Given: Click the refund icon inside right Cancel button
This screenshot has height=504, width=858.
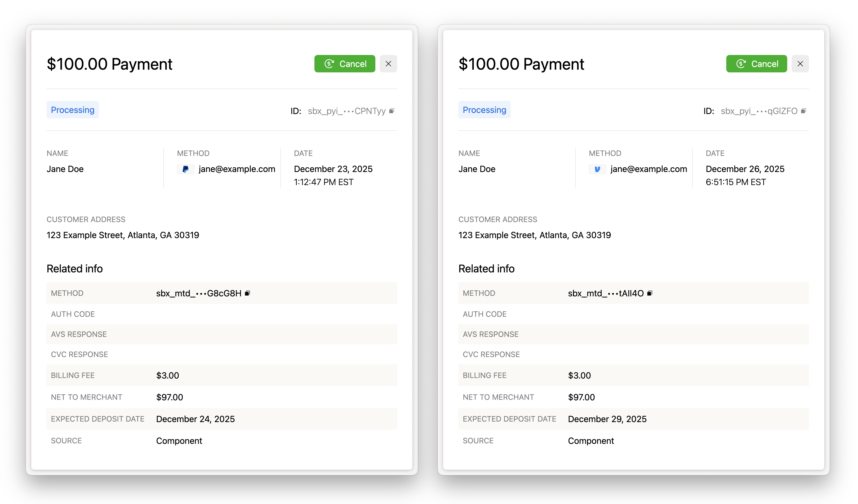Looking at the screenshot, I should [741, 64].
